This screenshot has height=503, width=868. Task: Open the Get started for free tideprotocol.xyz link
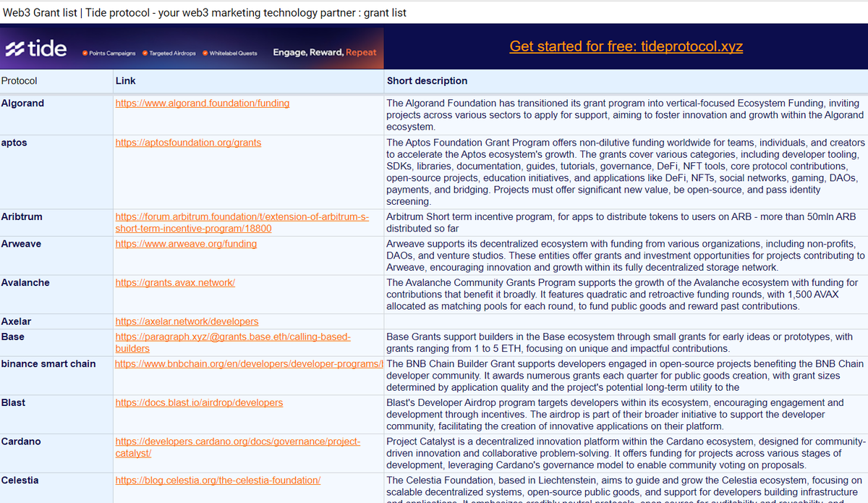pos(626,46)
